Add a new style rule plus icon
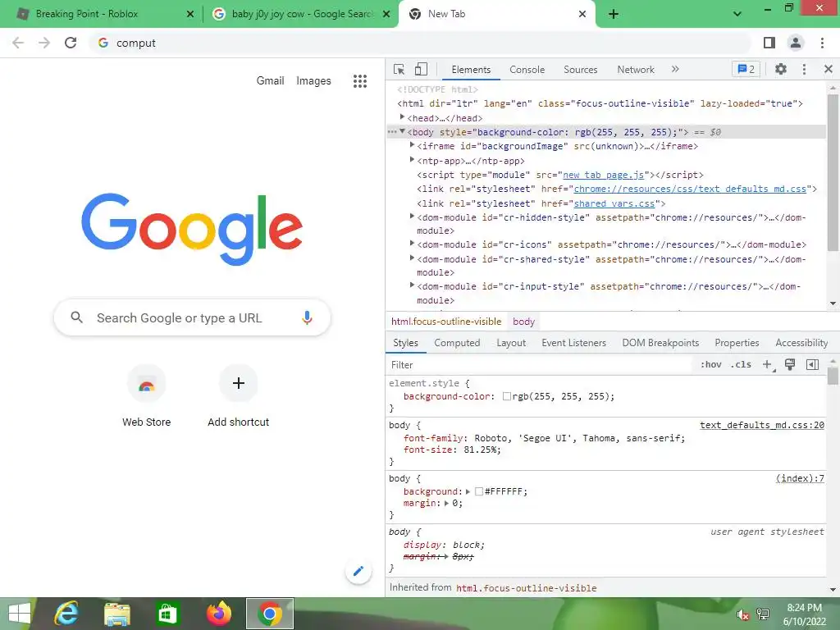 (767, 365)
